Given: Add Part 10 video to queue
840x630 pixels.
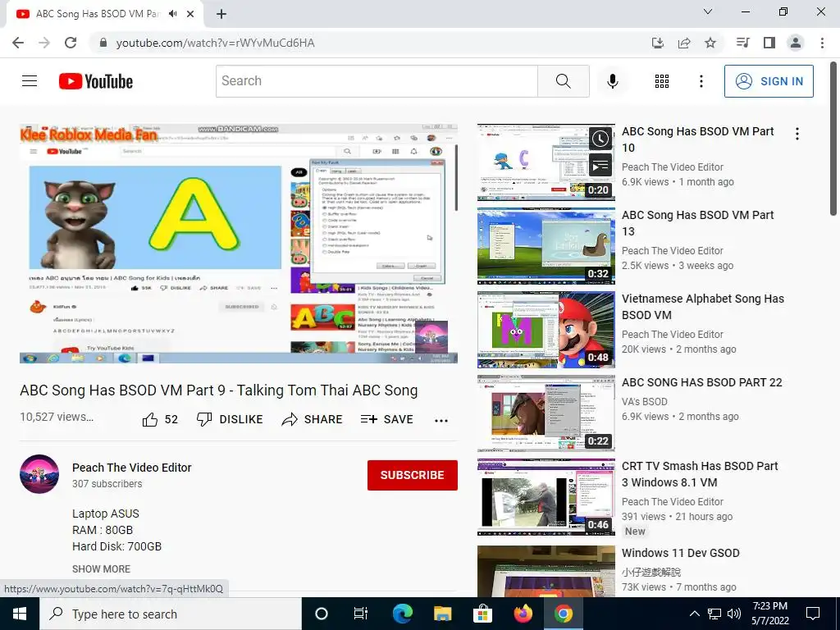Looking at the screenshot, I should 600,165.
